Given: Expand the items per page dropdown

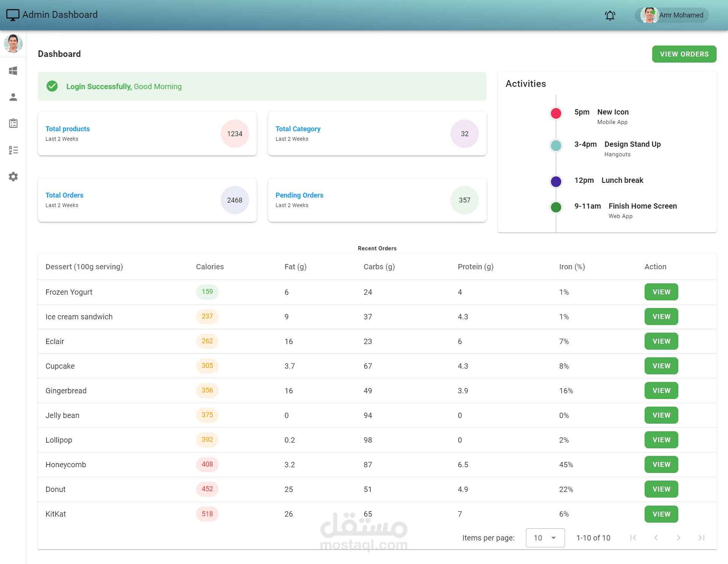Looking at the screenshot, I should click(x=545, y=538).
